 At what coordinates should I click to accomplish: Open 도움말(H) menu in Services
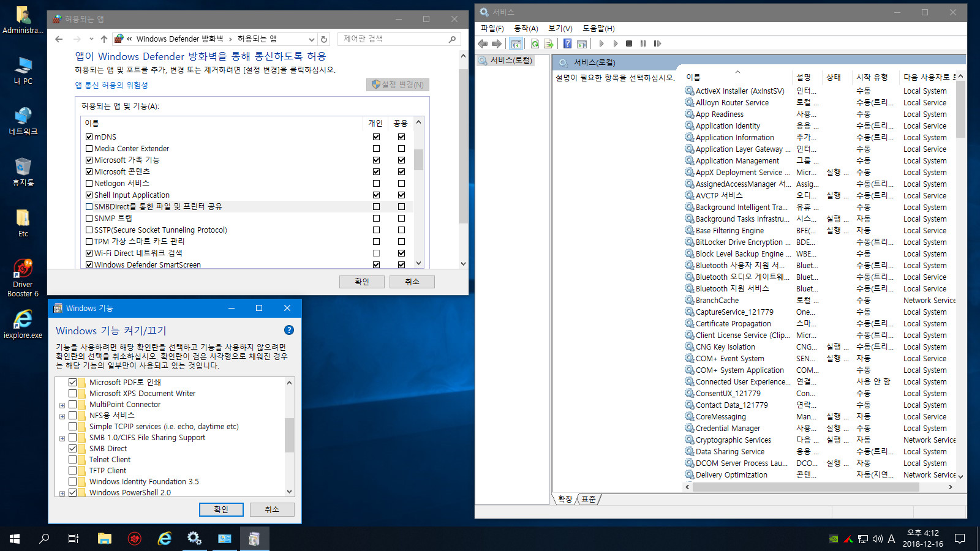pos(598,28)
